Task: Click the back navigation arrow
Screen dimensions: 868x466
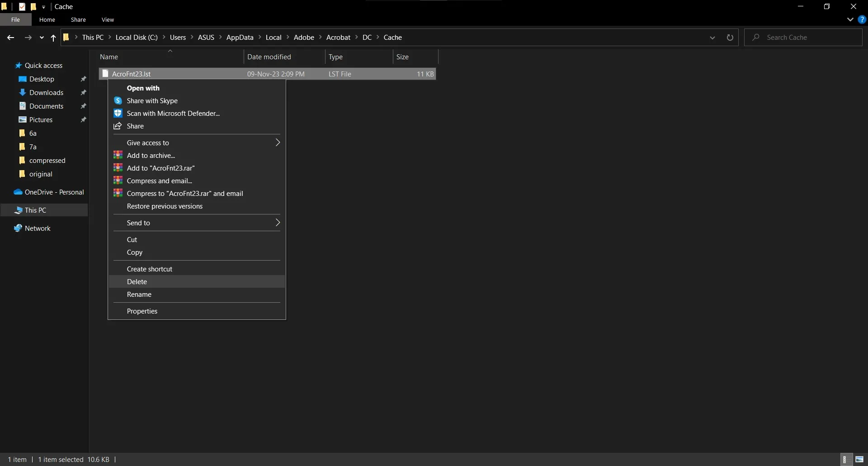Action: tap(10, 38)
